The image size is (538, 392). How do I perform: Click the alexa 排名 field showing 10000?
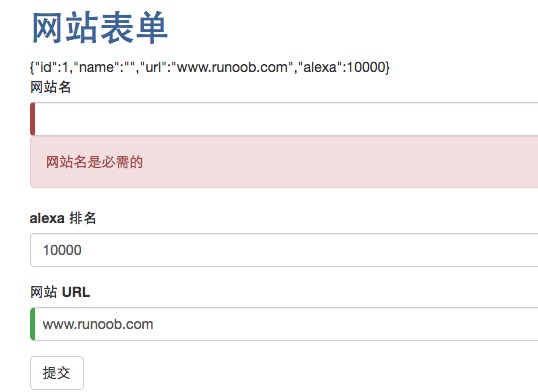tap(284, 250)
